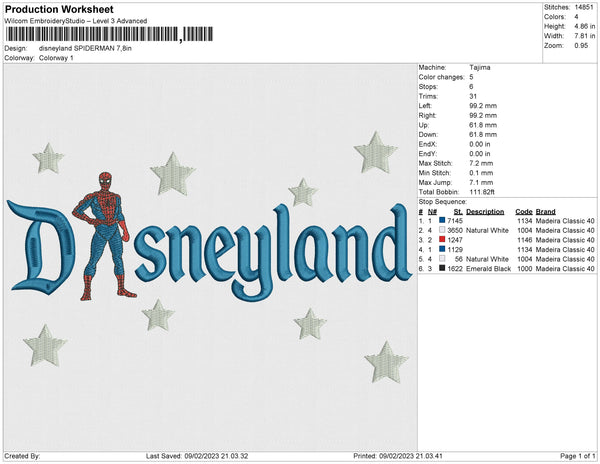Image resolution: width=600 pixels, height=464 pixels.
Task: Click the white swatch beside 56 Natural White
Action: pyautogui.click(x=442, y=259)
